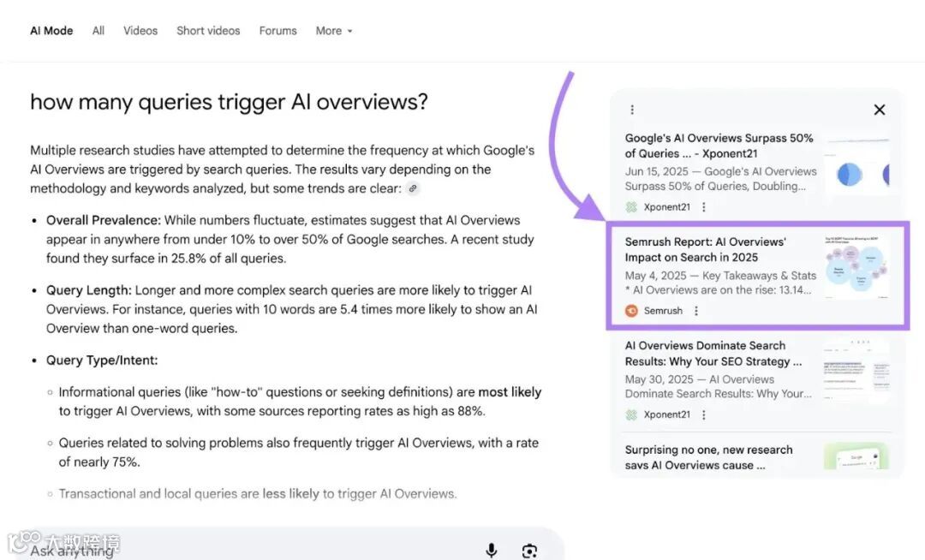Click the Semrush logo icon
The width and height of the screenshot is (925, 560).
pyautogui.click(x=631, y=311)
